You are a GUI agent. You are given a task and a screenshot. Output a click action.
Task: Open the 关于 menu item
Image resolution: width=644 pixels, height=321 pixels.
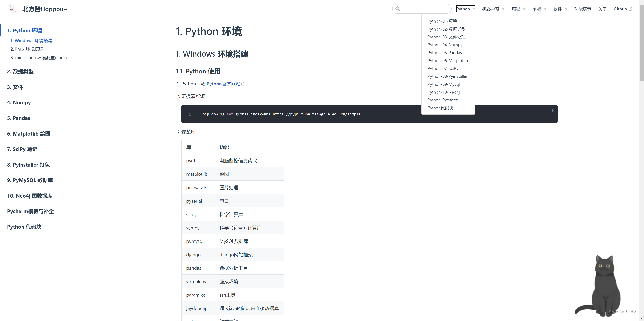click(x=603, y=9)
